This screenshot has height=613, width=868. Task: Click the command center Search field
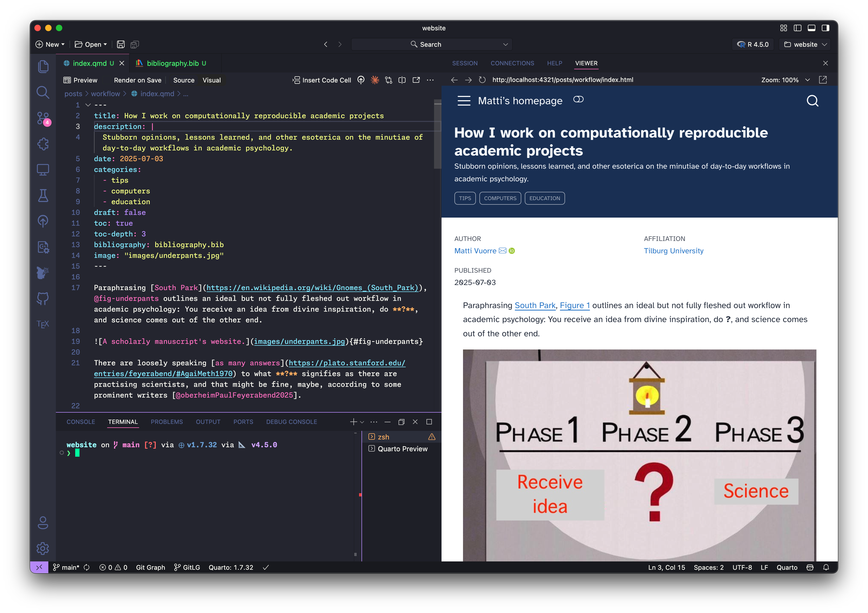tap(432, 44)
